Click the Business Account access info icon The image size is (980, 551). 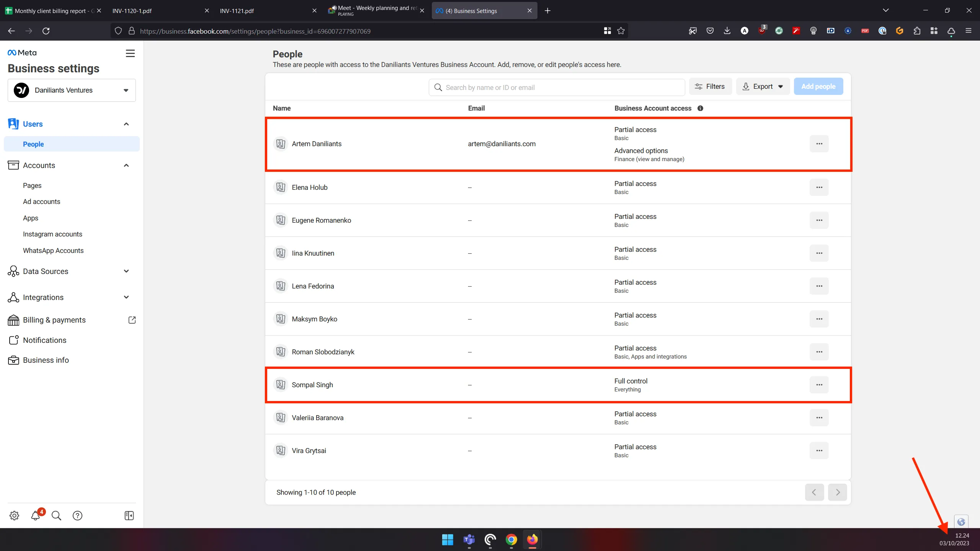coord(700,108)
